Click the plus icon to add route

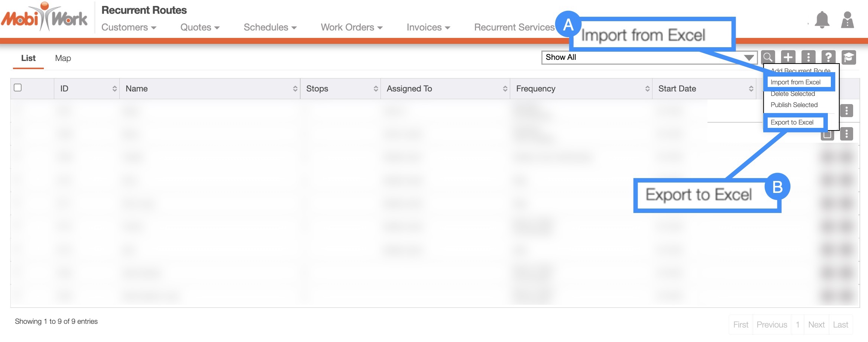point(788,58)
